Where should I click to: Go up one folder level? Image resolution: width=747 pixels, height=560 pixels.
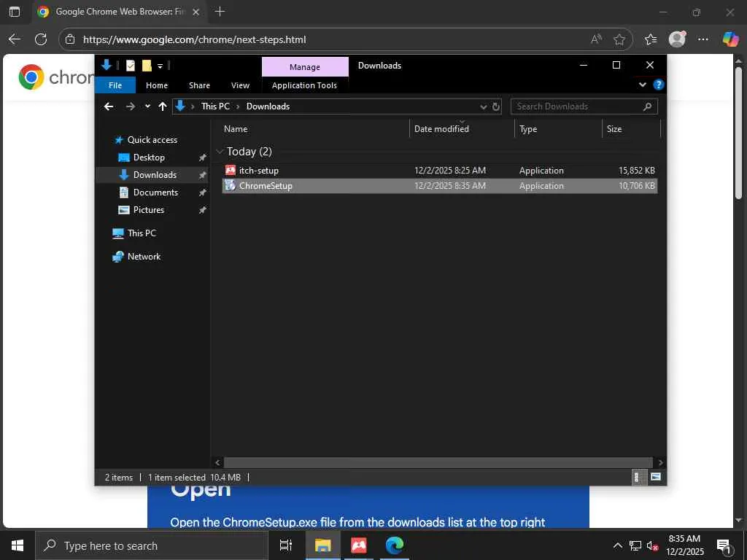click(x=163, y=106)
